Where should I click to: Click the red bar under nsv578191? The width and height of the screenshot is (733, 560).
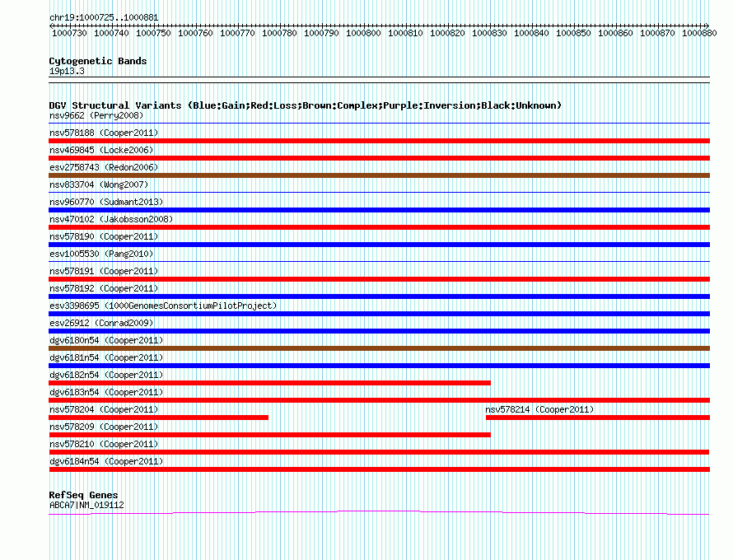pyautogui.click(x=379, y=279)
